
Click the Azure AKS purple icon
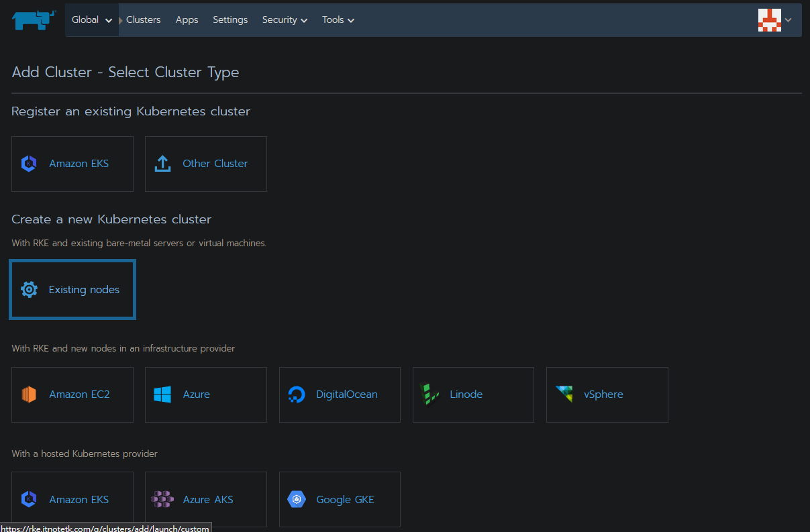click(x=162, y=499)
